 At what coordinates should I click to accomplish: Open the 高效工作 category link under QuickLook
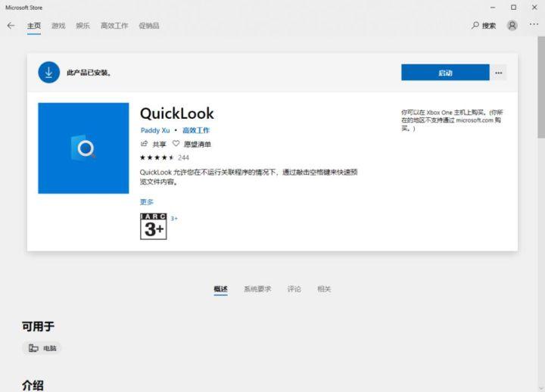coord(196,130)
